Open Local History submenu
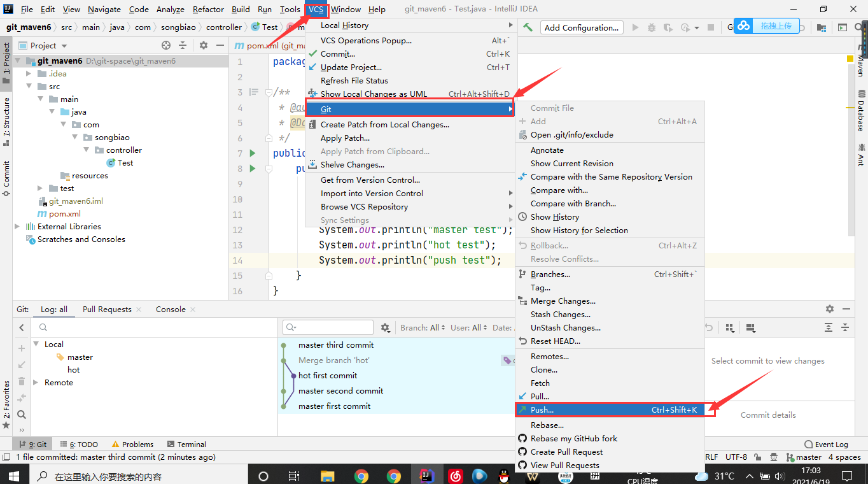 [x=410, y=25]
